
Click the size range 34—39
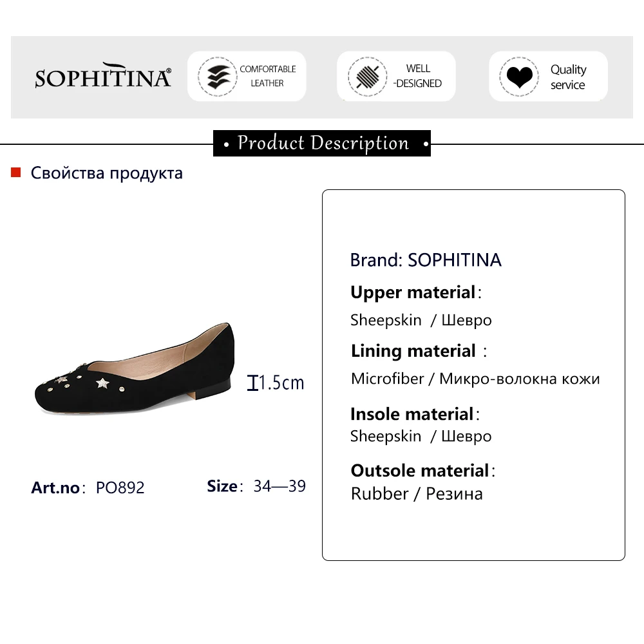[279, 486]
